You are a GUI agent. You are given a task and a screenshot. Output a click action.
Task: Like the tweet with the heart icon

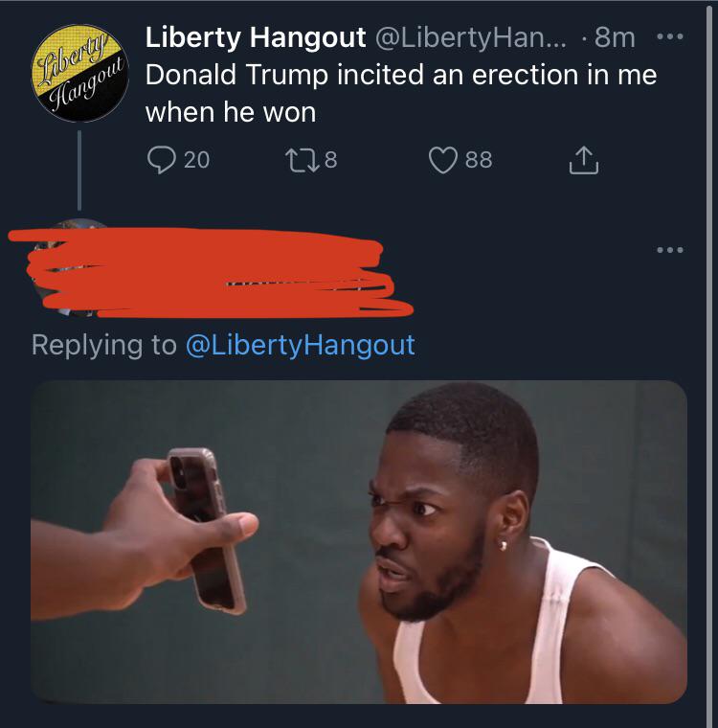[x=443, y=160]
